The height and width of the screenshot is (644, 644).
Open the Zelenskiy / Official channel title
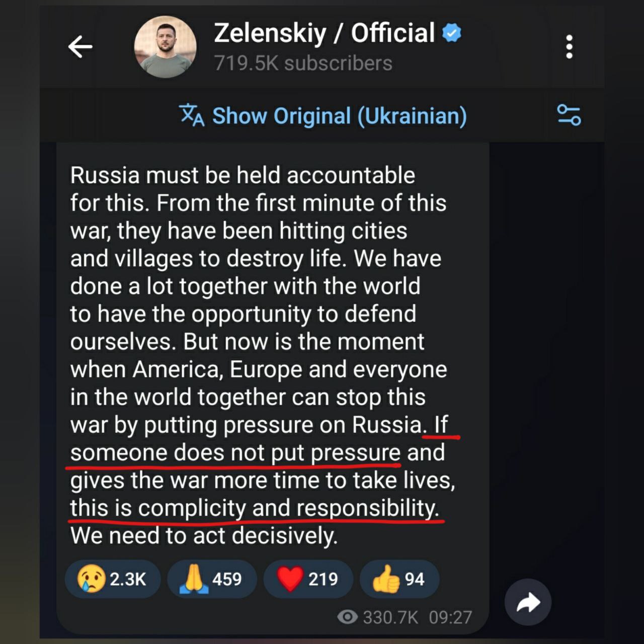324,33
